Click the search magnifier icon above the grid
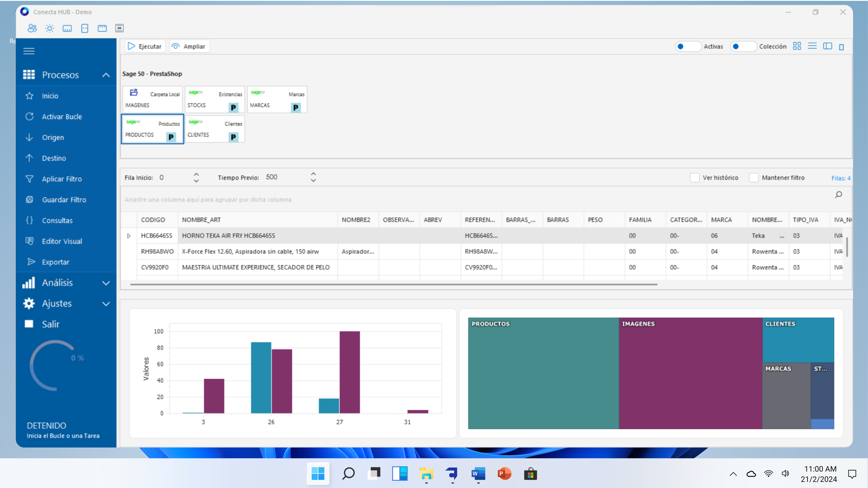Image resolution: width=868 pixels, height=488 pixels. (x=838, y=195)
